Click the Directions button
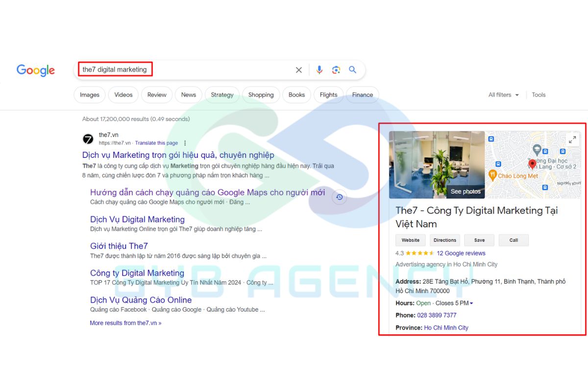Screen dimensions: 588x392 click(x=445, y=240)
